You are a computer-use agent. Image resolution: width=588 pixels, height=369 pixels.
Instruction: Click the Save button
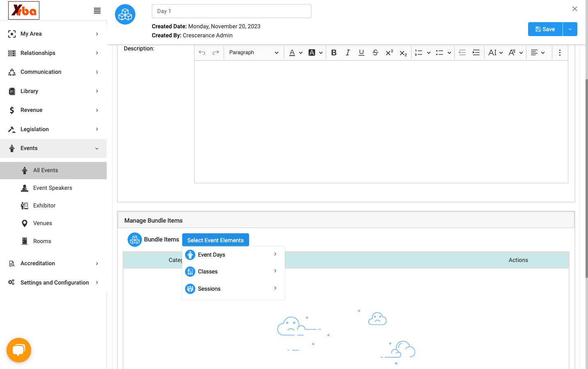545,29
